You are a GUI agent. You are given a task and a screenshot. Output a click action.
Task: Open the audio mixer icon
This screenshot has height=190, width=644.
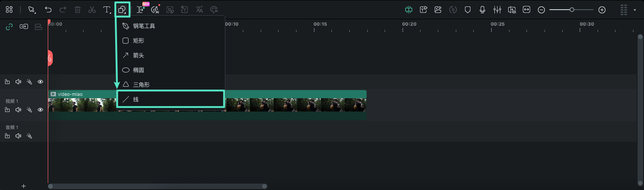pos(497,10)
